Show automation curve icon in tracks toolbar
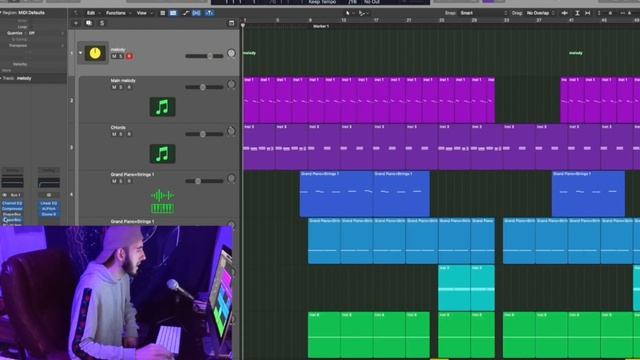 click(x=186, y=13)
